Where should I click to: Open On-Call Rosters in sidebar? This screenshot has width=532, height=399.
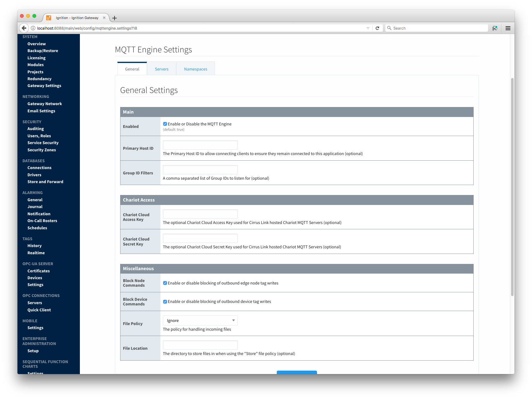(42, 221)
